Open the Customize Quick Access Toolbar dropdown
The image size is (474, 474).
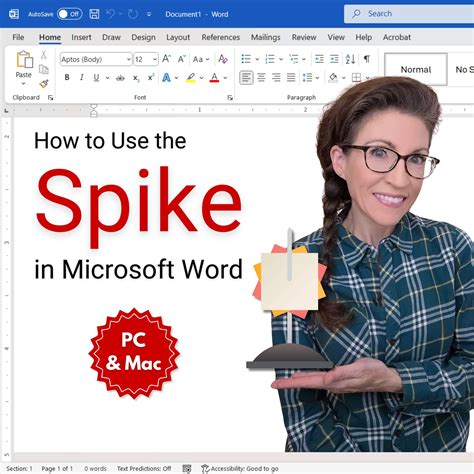[149, 14]
